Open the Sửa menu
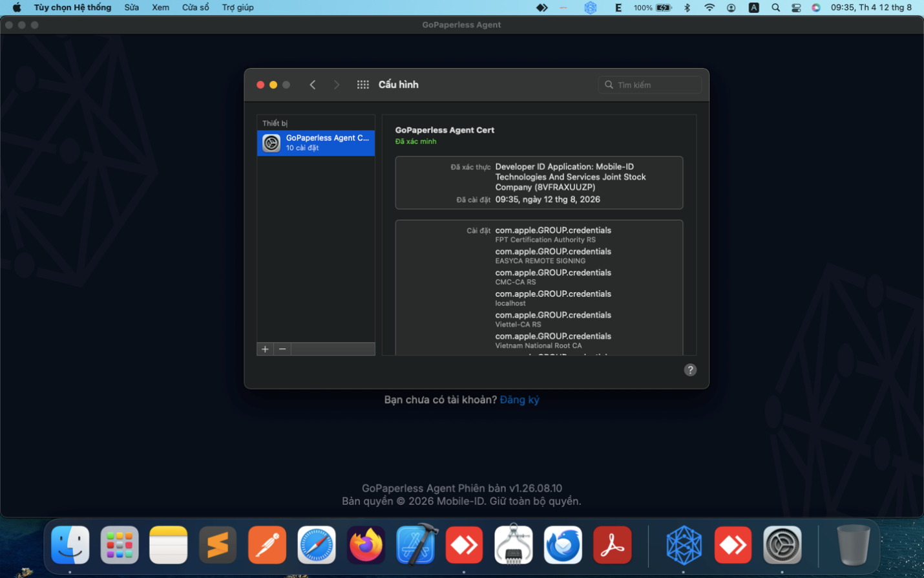Image resolution: width=924 pixels, height=578 pixels. coord(132,8)
